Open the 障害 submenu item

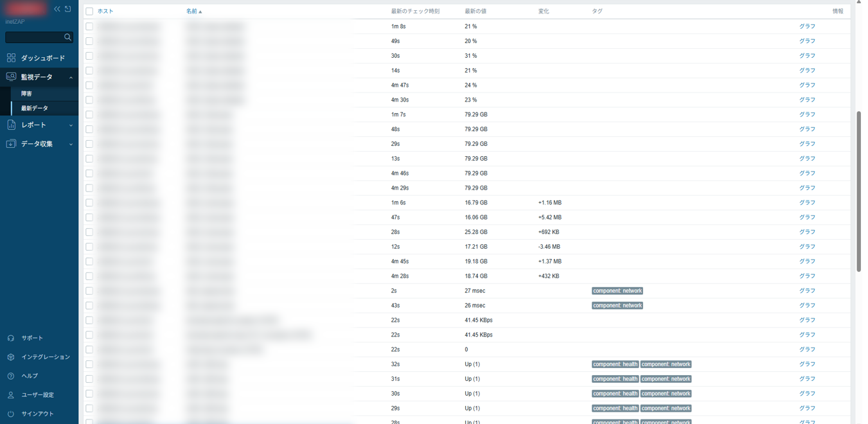pos(27,94)
